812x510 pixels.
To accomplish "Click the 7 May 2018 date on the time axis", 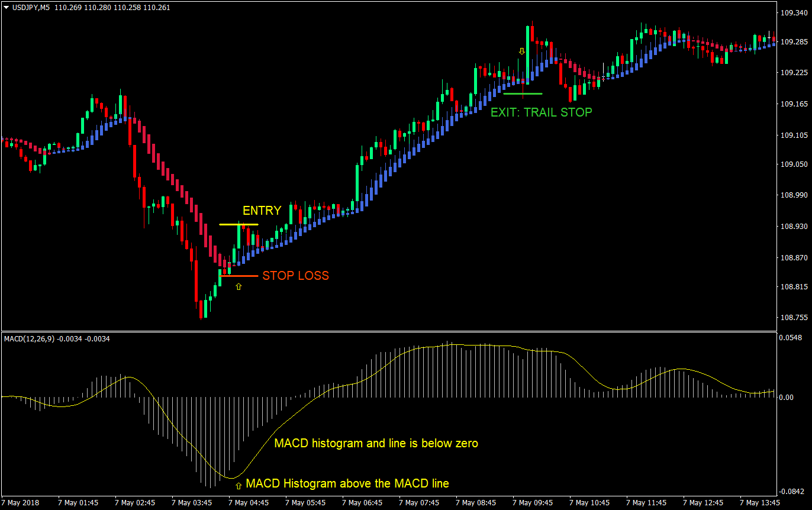I will point(21,503).
